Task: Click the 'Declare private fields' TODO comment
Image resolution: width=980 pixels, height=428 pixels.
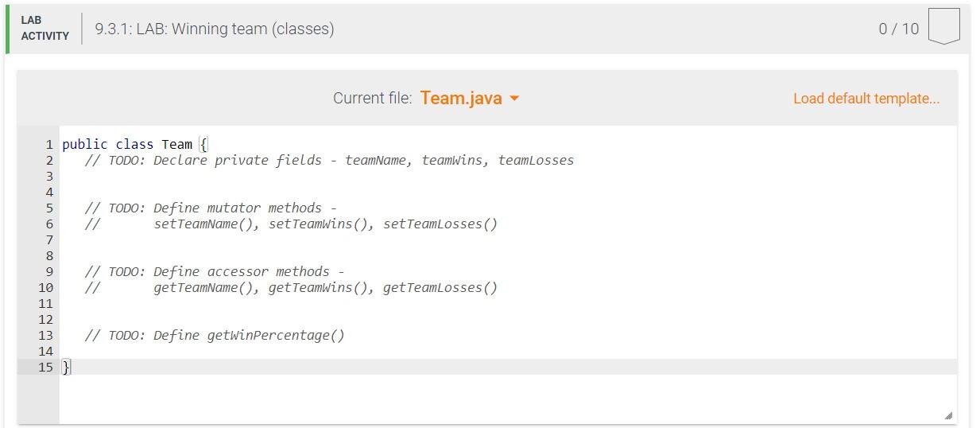Action: pyautogui.click(x=329, y=160)
